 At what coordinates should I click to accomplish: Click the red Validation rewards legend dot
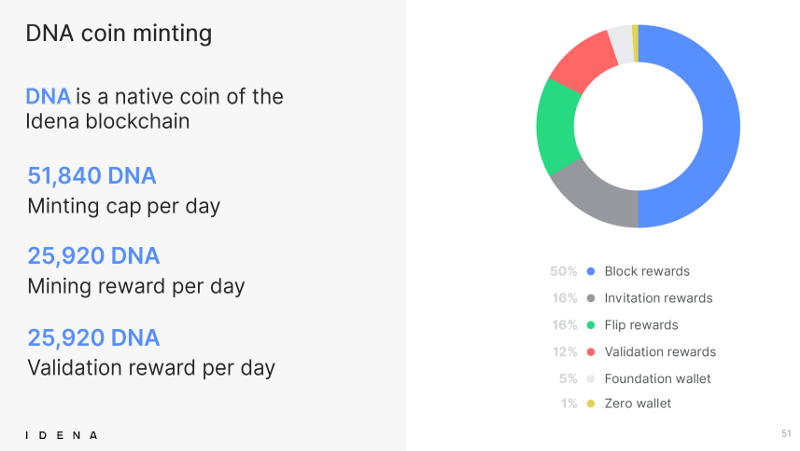point(591,352)
